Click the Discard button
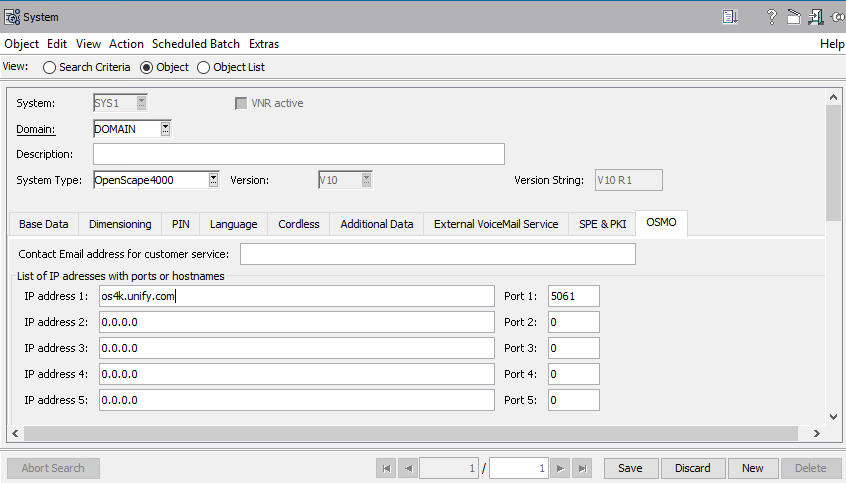This screenshot has height=483, width=846. point(693,468)
